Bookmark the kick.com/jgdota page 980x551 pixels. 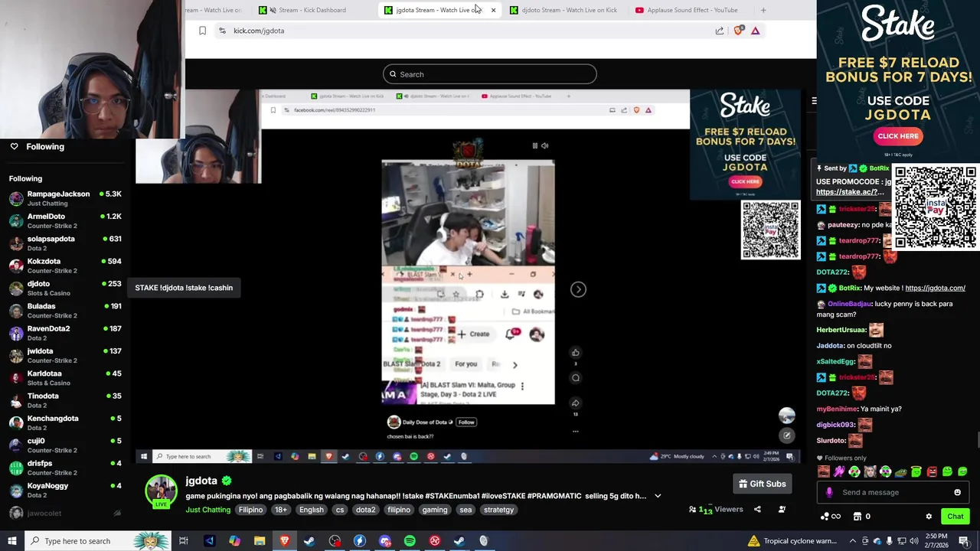pyautogui.click(x=202, y=31)
